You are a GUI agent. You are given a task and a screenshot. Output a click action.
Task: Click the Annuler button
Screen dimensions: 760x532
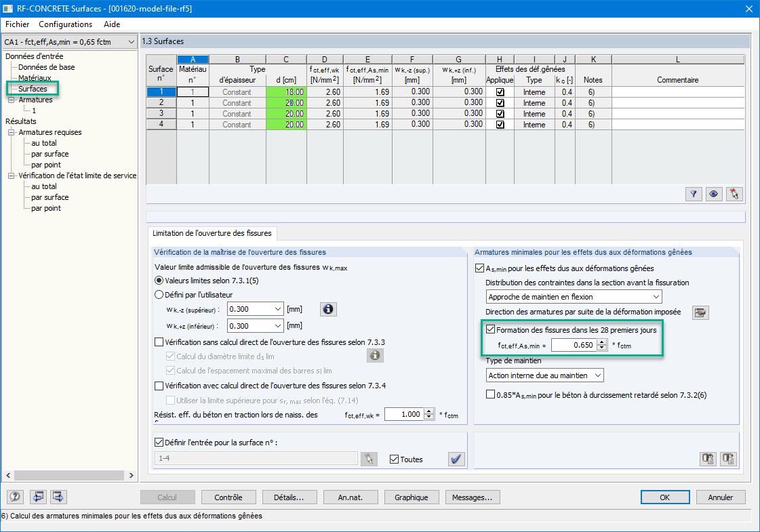[x=720, y=497]
